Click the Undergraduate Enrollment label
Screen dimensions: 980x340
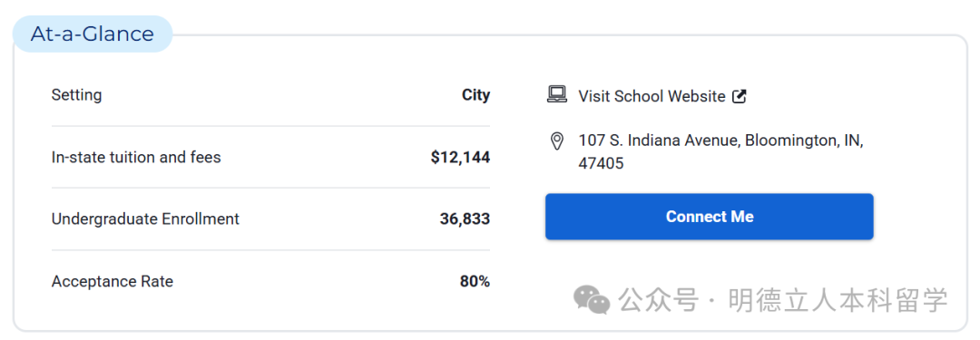click(x=145, y=219)
